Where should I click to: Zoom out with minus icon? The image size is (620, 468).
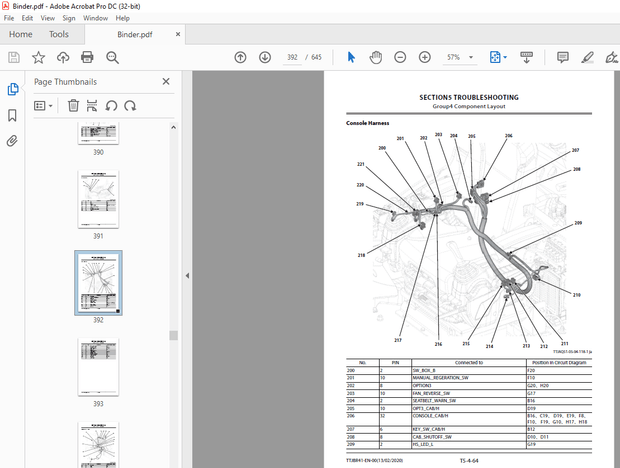pos(400,58)
